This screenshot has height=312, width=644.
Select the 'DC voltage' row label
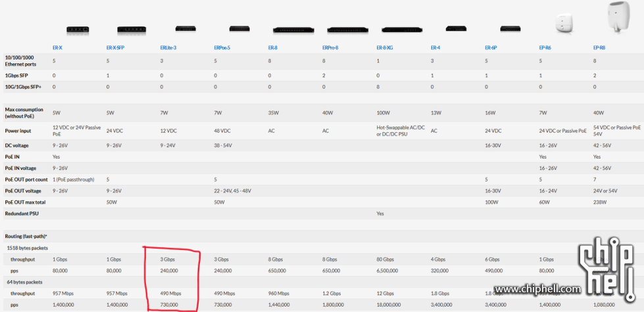tap(16, 145)
